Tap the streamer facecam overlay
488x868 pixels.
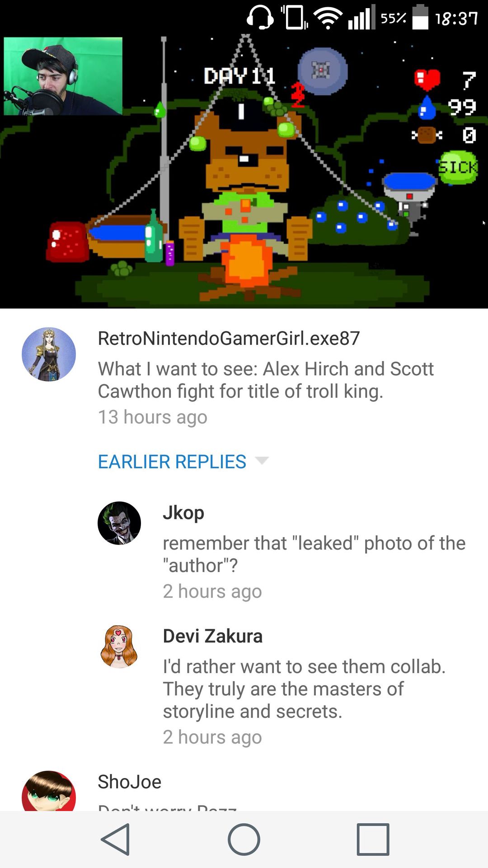coord(63,76)
